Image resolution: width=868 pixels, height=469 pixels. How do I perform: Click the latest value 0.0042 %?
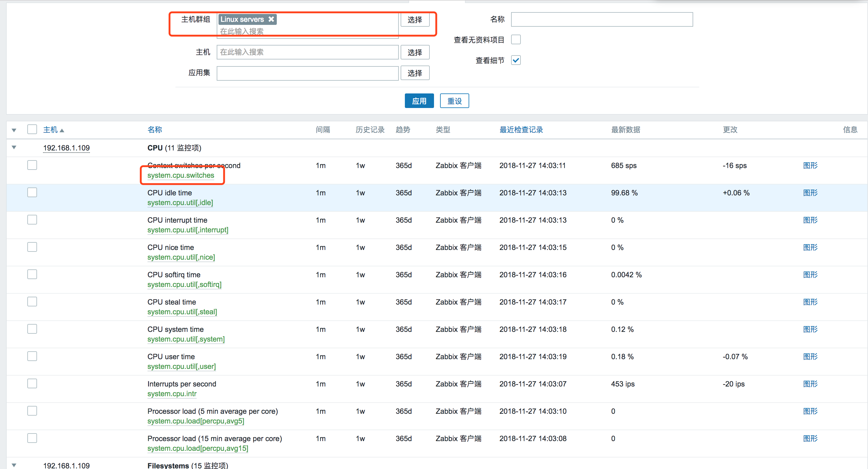click(x=626, y=275)
